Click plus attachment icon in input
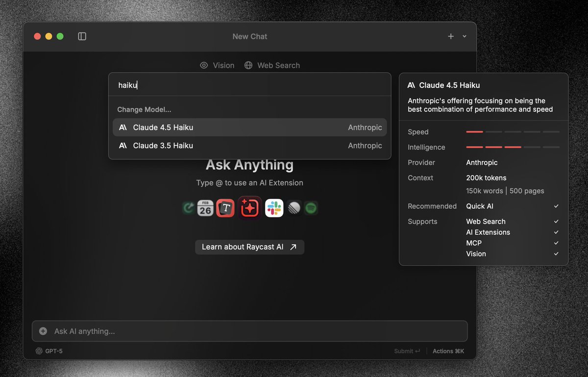 (x=43, y=331)
